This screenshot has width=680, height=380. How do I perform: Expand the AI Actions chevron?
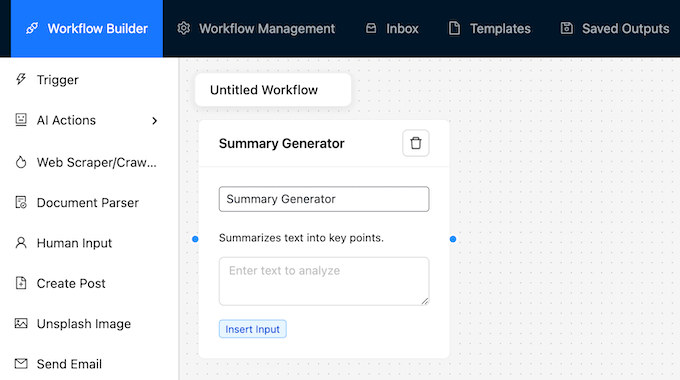[x=154, y=121]
